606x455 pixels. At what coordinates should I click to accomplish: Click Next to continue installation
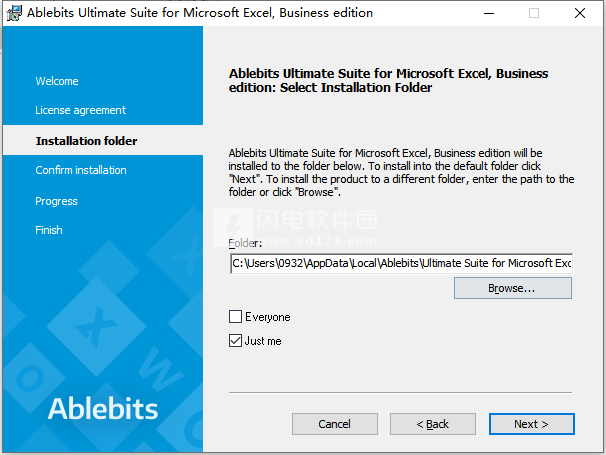pyautogui.click(x=531, y=424)
